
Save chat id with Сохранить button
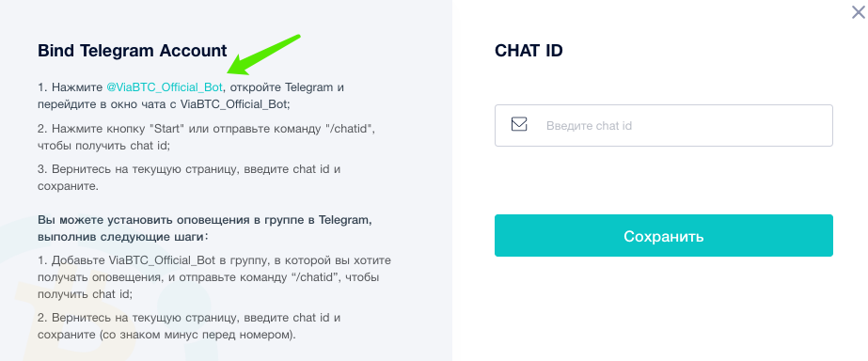tap(664, 236)
